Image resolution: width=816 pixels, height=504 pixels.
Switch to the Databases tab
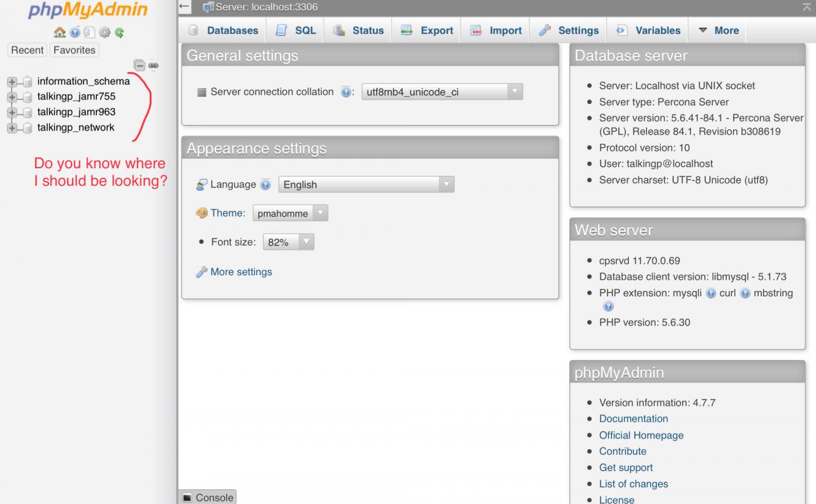click(x=224, y=31)
